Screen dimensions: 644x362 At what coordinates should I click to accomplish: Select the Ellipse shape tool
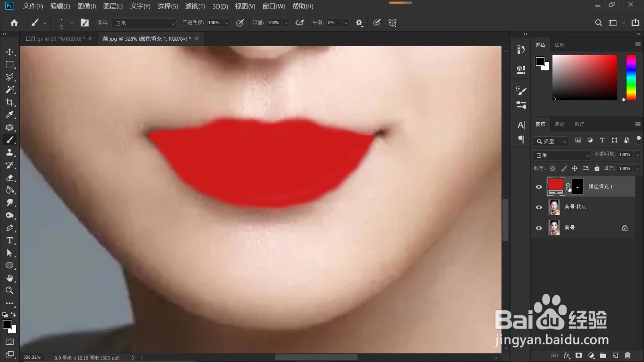coord(10,265)
